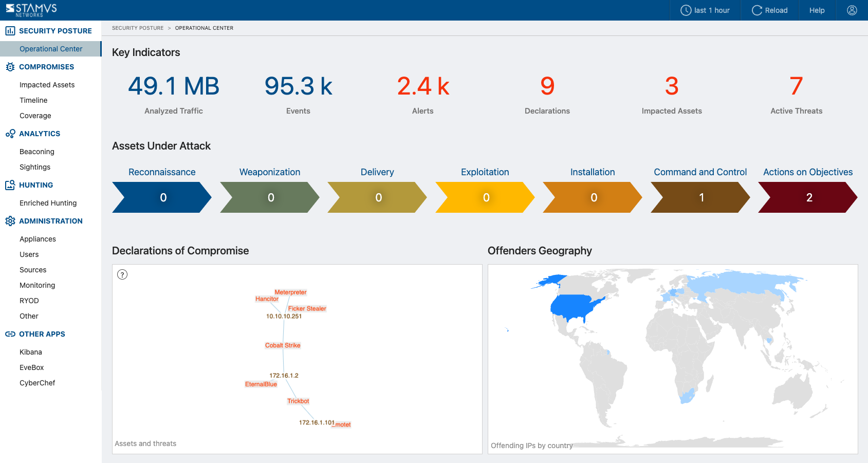Click the Reconnaissance stage arrow
Image resolution: width=868 pixels, height=463 pixels.
162,197
